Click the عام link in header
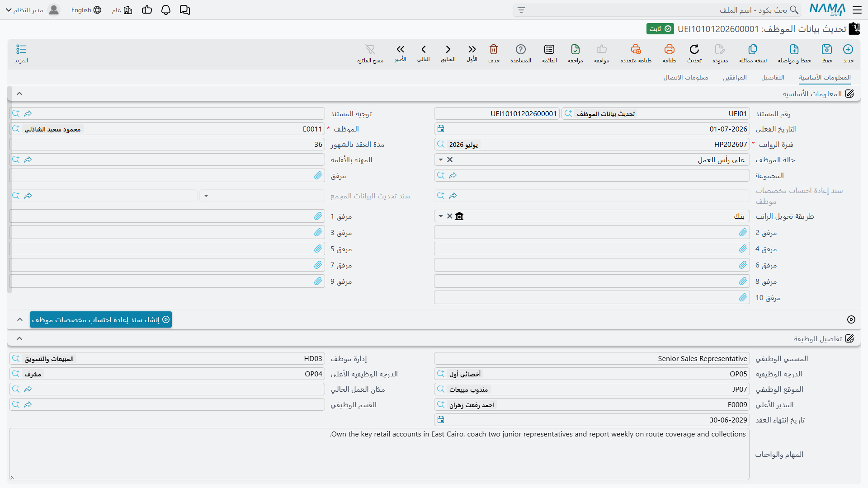This screenshot has height=488, width=868. [x=122, y=10]
